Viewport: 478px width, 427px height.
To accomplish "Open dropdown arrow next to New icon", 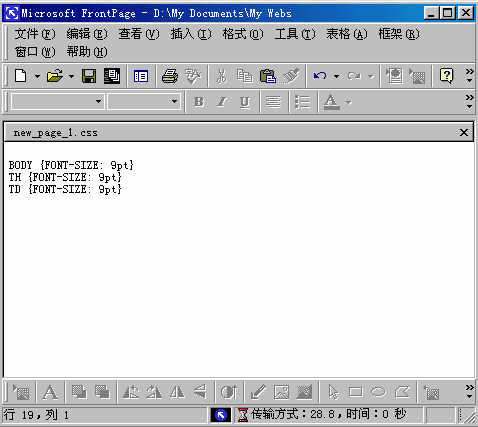I will [x=37, y=76].
